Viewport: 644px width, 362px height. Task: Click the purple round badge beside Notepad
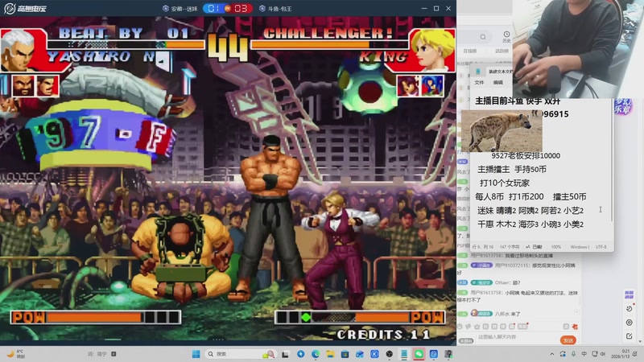pyautogui.click(x=622, y=107)
